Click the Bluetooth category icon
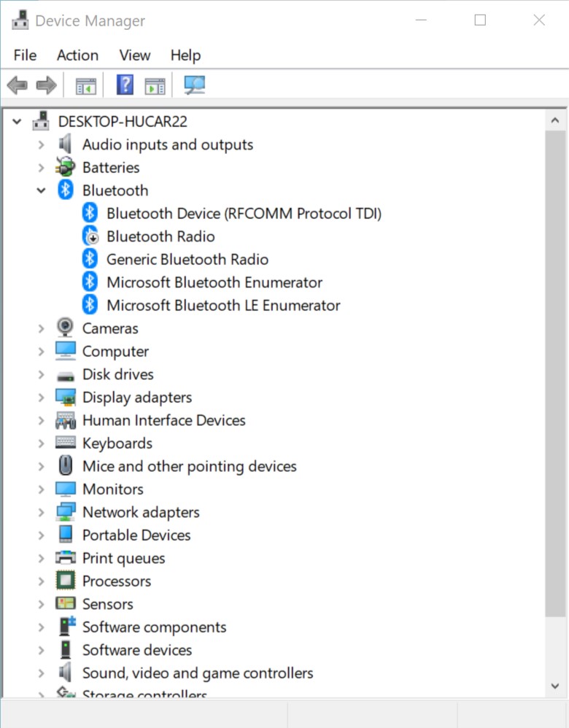569x728 pixels. (x=66, y=190)
